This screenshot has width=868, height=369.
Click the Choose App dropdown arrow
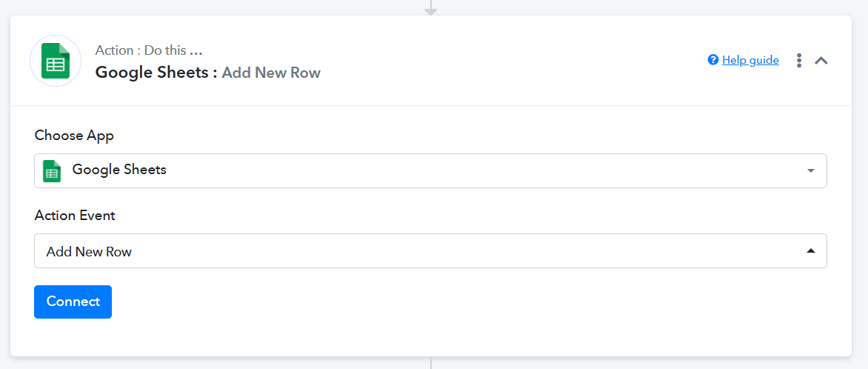pos(811,170)
